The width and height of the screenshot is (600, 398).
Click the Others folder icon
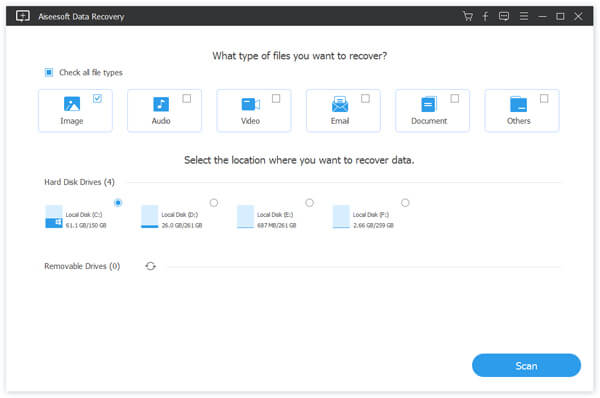(518, 104)
